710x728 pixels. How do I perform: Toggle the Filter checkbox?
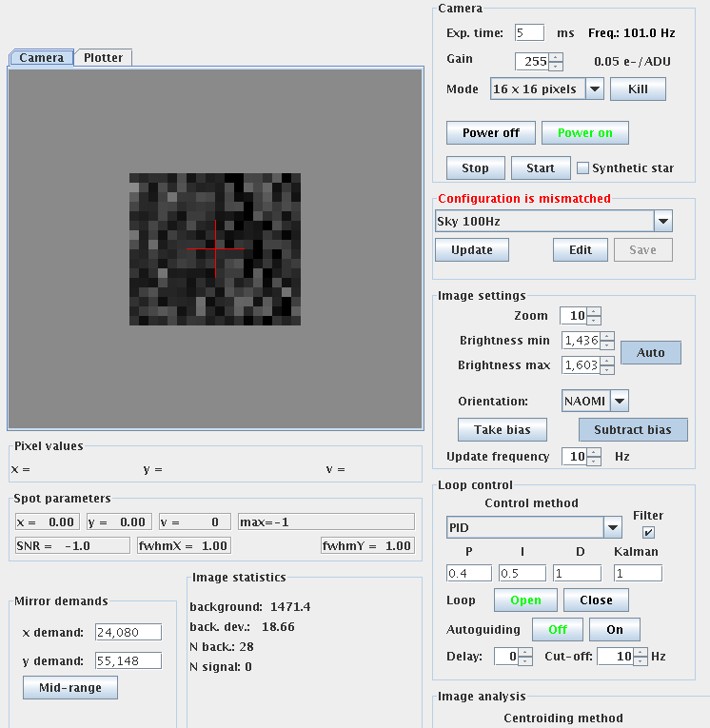coord(648,532)
